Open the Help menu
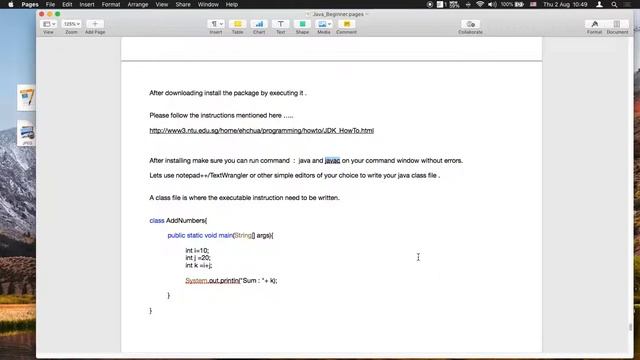The image size is (640, 360). 232,4
